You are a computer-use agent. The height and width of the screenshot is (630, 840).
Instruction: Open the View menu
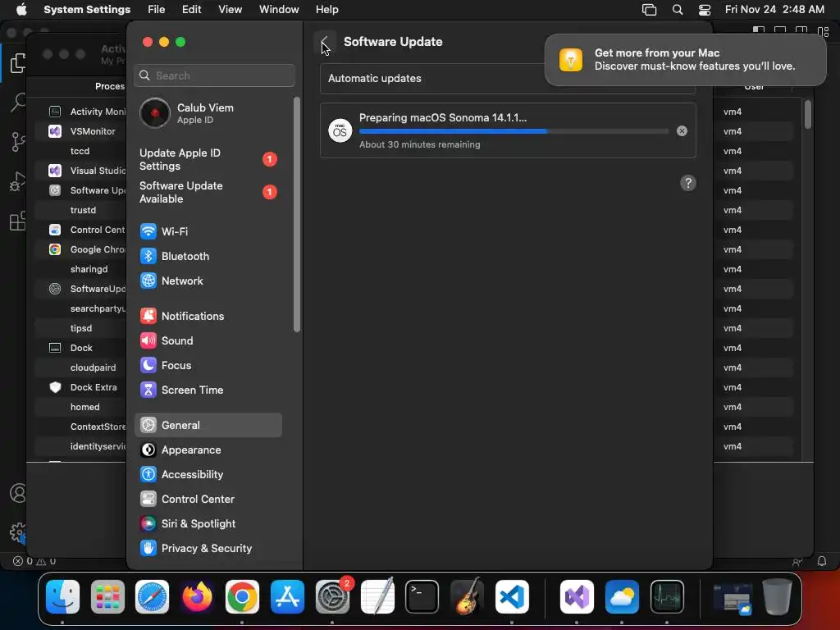pos(230,10)
